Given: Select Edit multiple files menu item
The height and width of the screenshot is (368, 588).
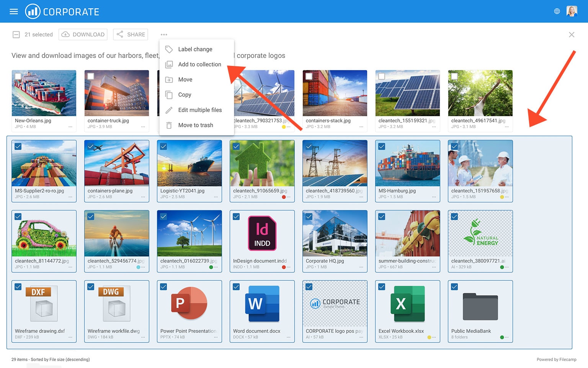Looking at the screenshot, I should pos(196,110).
